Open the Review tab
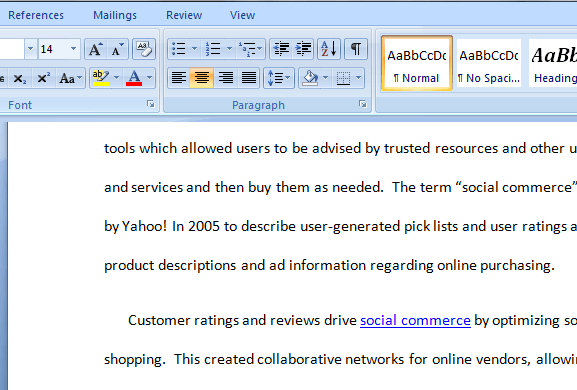This screenshot has width=577, height=390. [184, 15]
